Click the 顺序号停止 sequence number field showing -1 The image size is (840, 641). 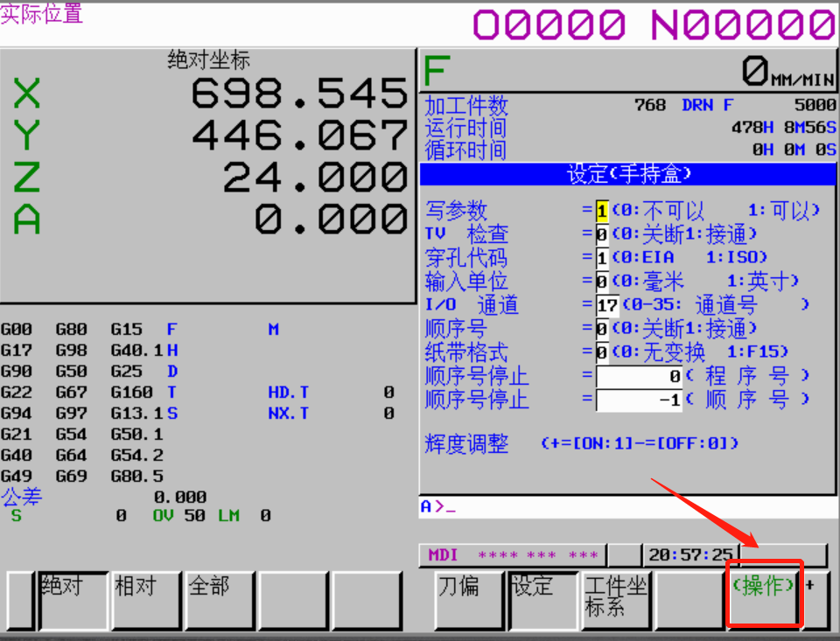coord(639,401)
